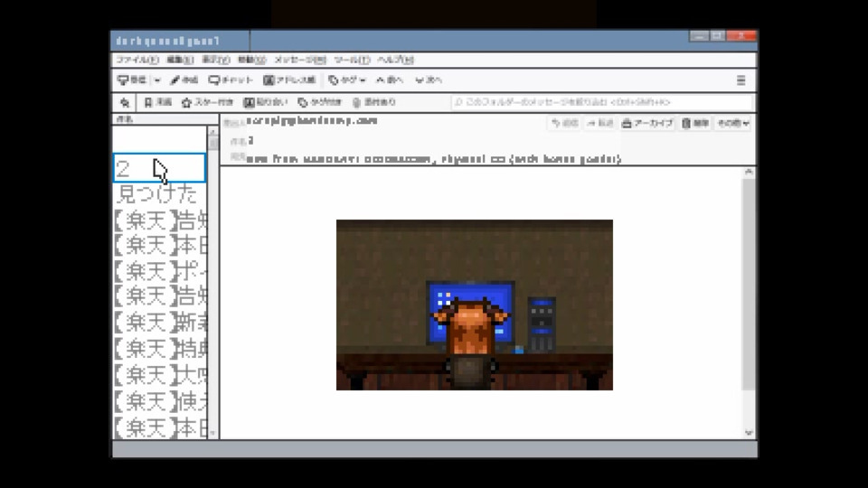
Task: Expand the その他 (More) dropdown in header
Action: point(733,124)
